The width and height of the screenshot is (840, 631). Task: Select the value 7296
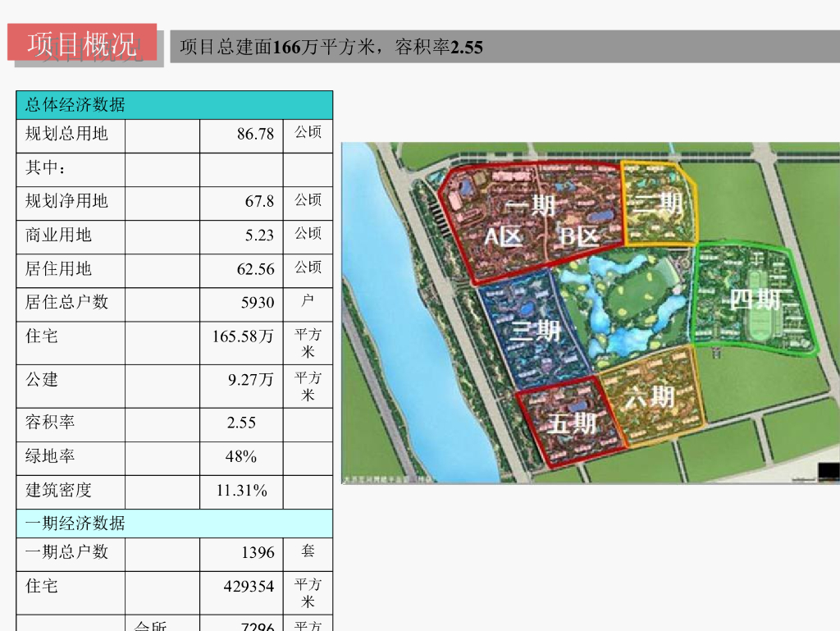click(x=258, y=625)
